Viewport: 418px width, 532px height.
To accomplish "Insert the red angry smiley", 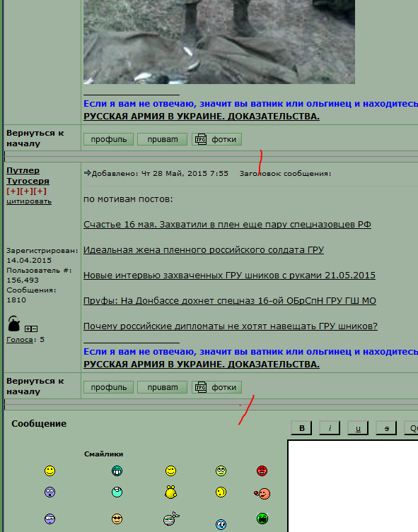I will [262, 471].
